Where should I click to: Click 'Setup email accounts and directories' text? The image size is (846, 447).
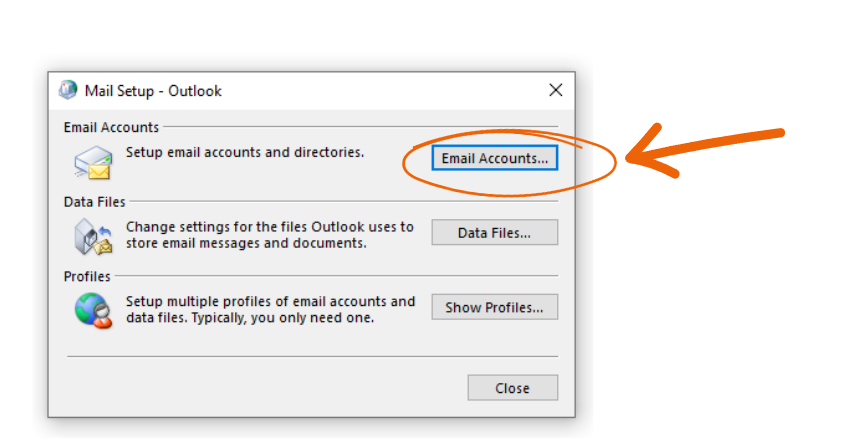point(245,152)
